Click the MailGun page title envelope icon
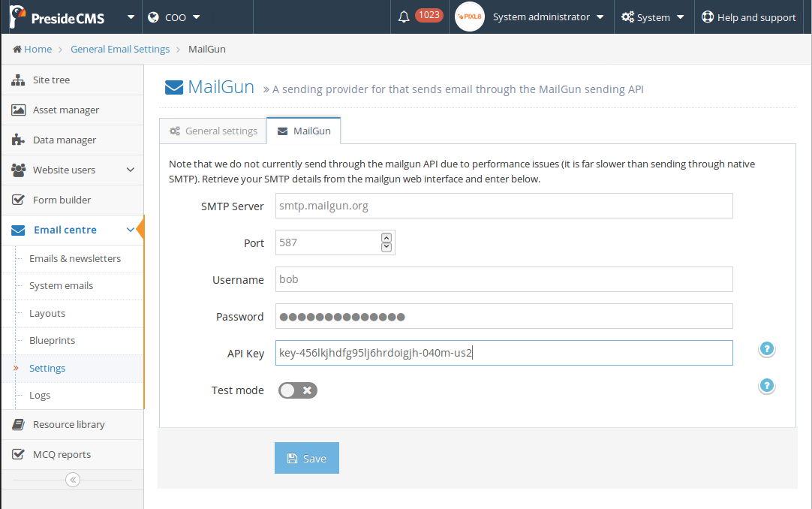812x509 pixels. pyautogui.click(x=174, y=88)
